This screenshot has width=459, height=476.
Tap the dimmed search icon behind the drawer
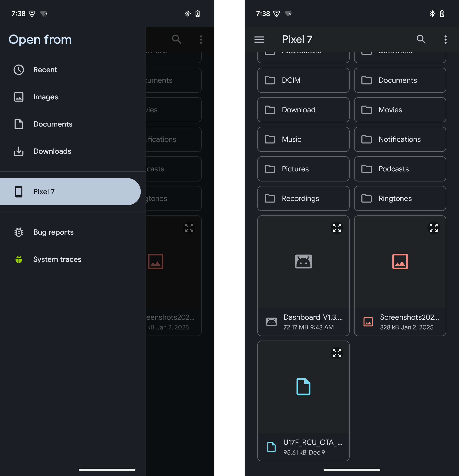tap(176, 39)
